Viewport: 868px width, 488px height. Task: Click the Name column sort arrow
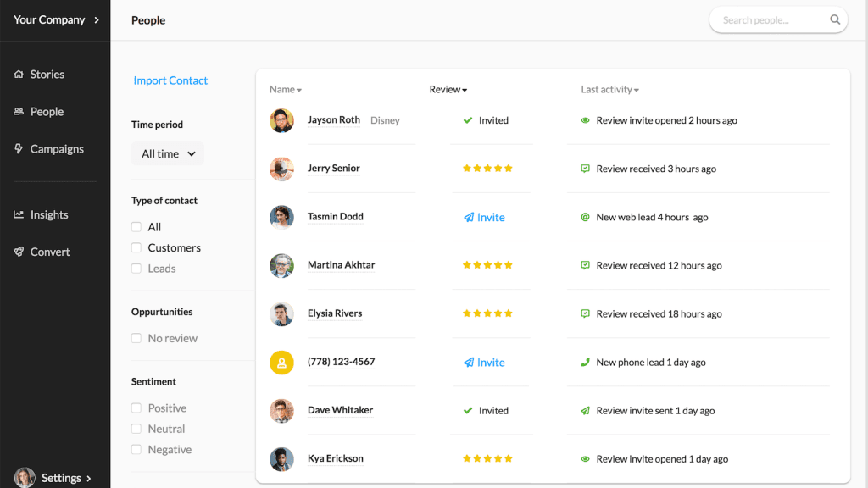[x=298, y=89]
